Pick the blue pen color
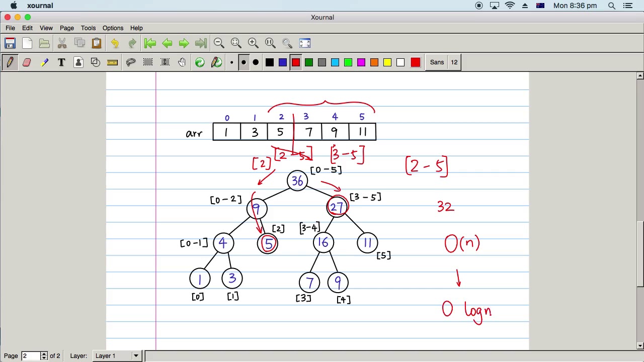 tap(283, 62)
